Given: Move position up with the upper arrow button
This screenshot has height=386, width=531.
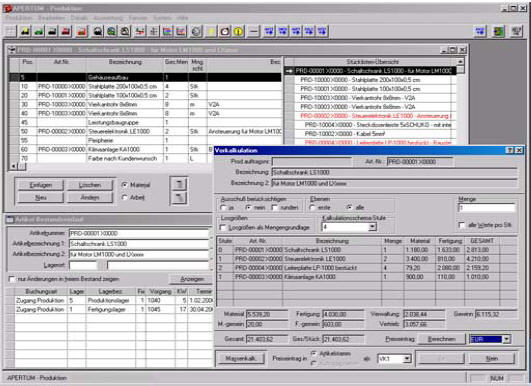Looking at the screenshot, I should 178,185.
